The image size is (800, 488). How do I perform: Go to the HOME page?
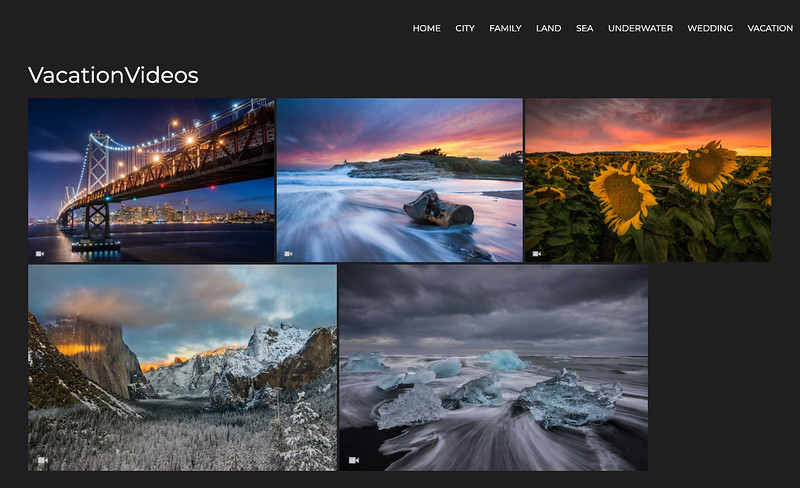(x=427, y=28)
